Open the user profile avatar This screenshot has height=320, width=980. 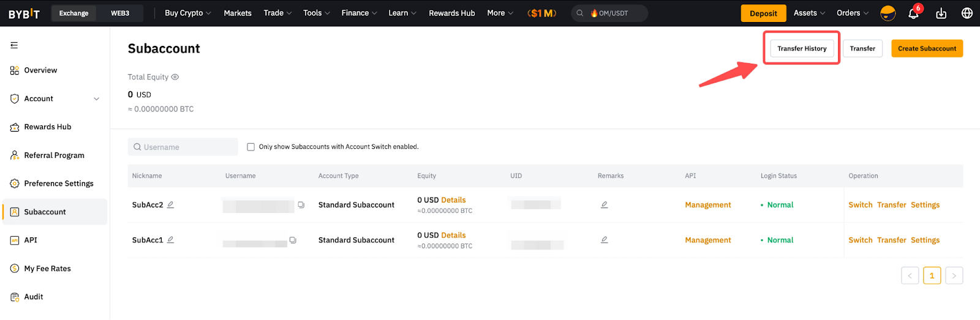(888, 13)
